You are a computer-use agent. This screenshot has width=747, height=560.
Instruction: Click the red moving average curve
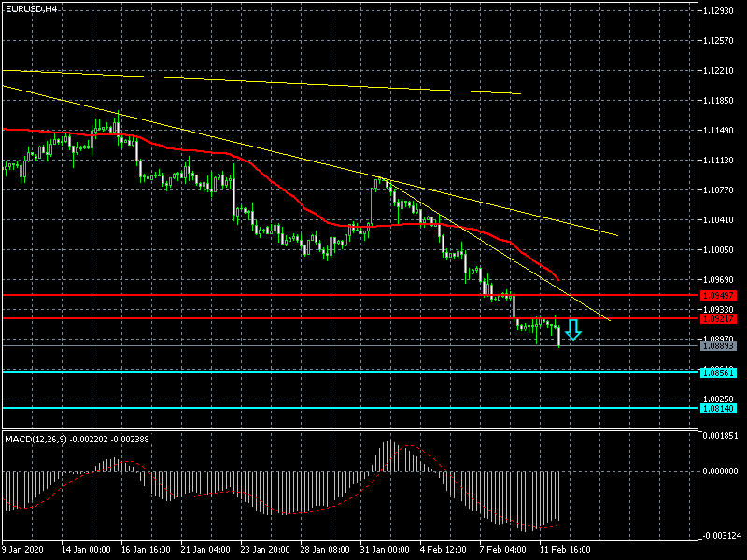280,187
